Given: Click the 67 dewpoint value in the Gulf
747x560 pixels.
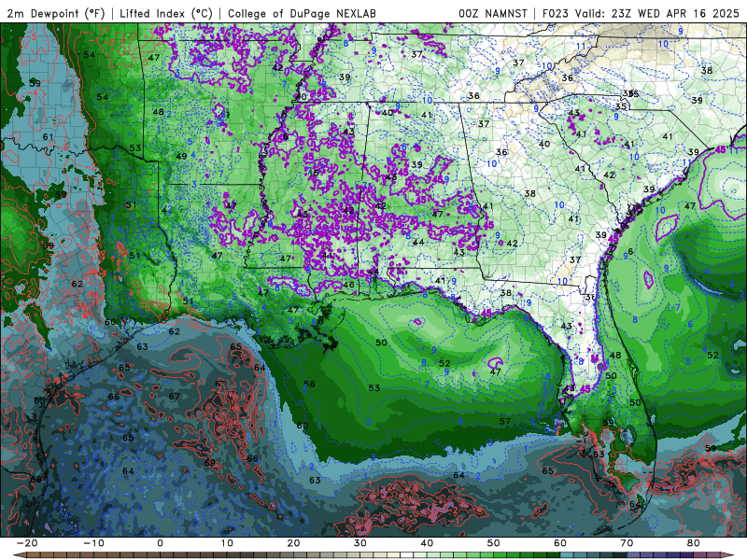Looking at the screenshot, I should coord(174,396).
